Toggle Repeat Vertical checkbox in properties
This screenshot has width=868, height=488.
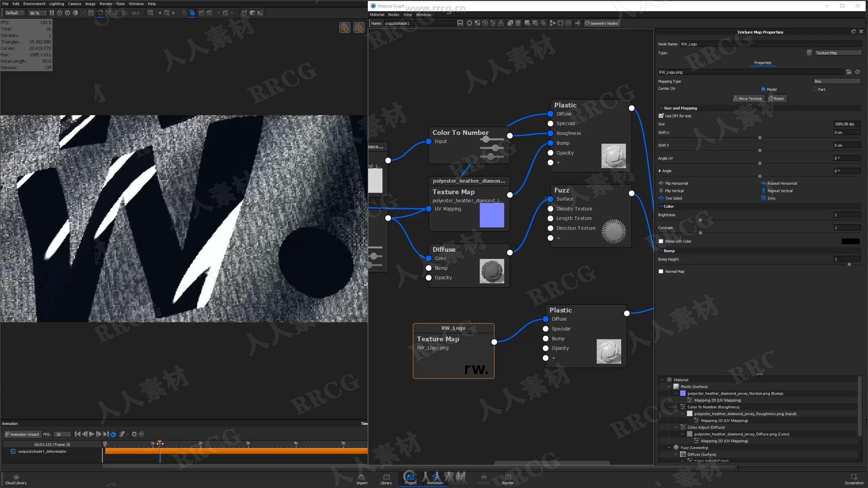pyautogui.click(x=764, y=191)
